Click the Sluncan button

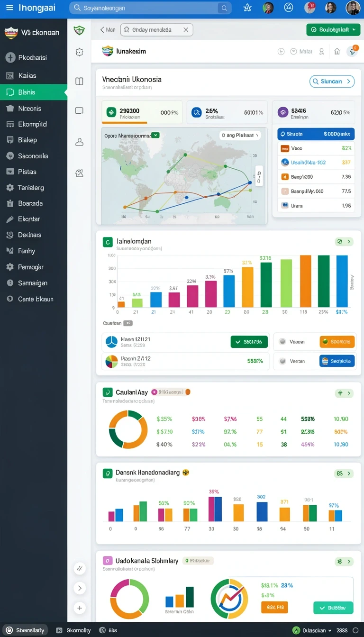point(332,82)
